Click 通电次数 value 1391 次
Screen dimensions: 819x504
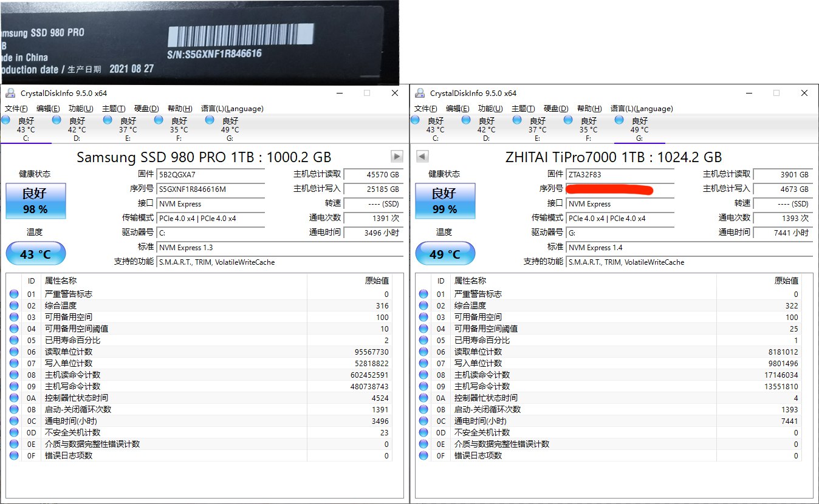[374, 219]
